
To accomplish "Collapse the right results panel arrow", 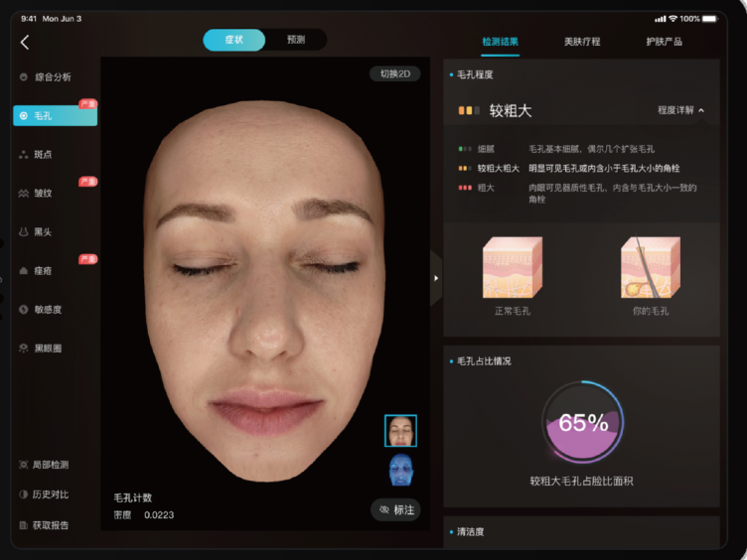I will pyautogui.click(x=435, y=278).
